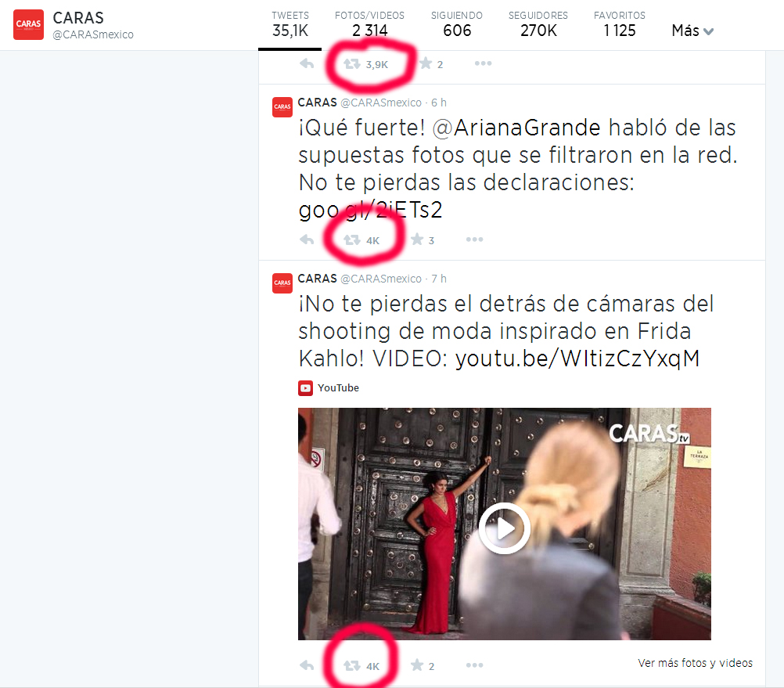
Task: View the Siguiendo 606 list
Action: click(x=457, y=24)
